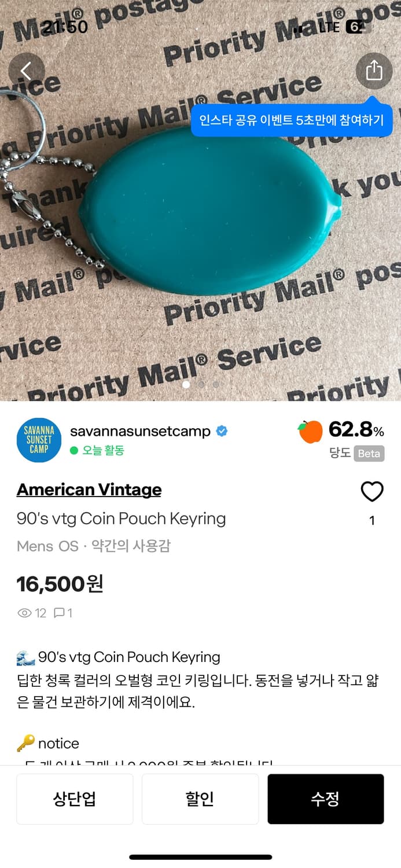This screenshot has height=868, width=401.
Task: Select the second image pagination dot
Action: click(x=201, y=384)
